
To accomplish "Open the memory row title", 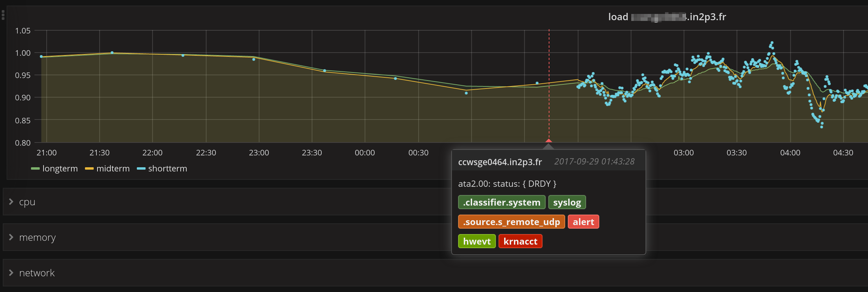I will click(37, 238).
